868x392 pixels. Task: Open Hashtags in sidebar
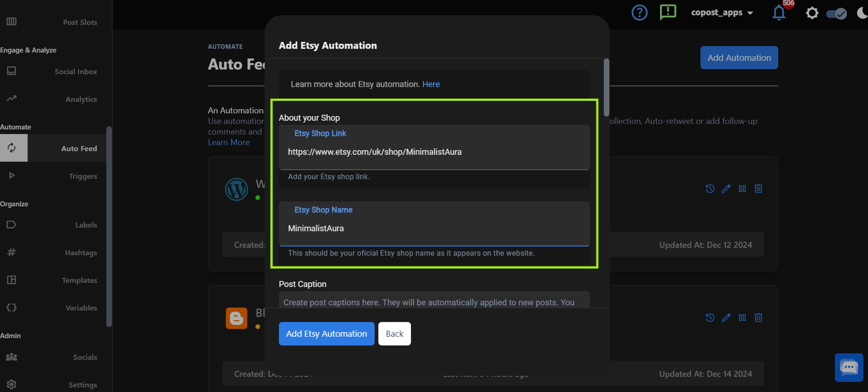81,252
